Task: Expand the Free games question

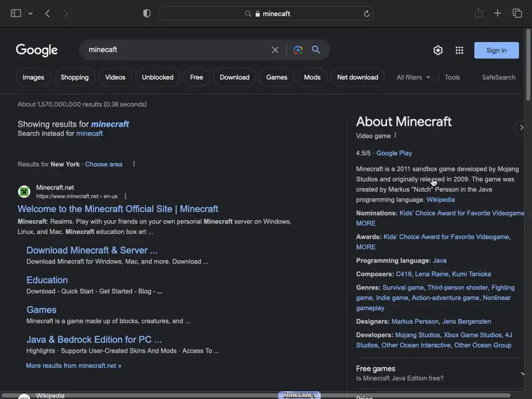Action: 440,373
